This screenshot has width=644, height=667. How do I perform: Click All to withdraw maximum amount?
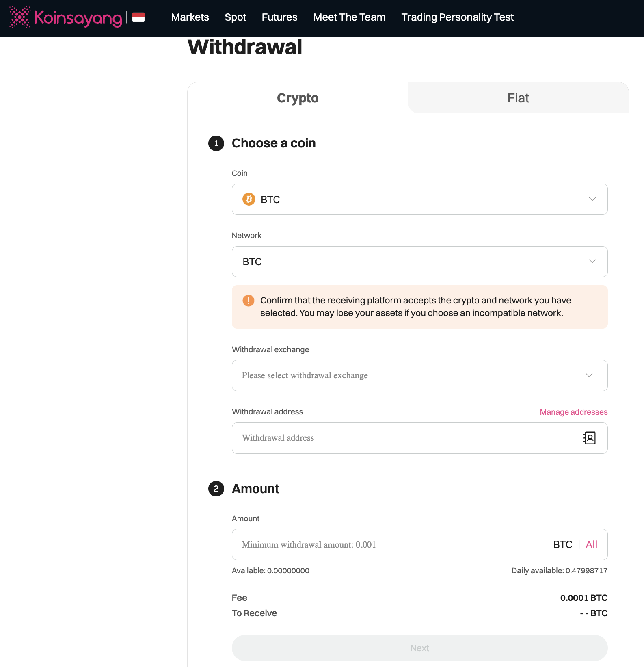[591, 544]
